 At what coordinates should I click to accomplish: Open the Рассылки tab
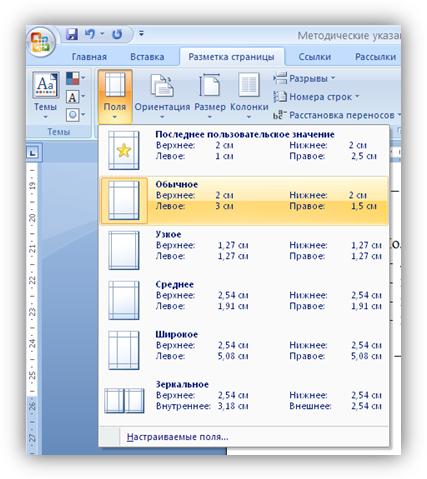point(375,57)
